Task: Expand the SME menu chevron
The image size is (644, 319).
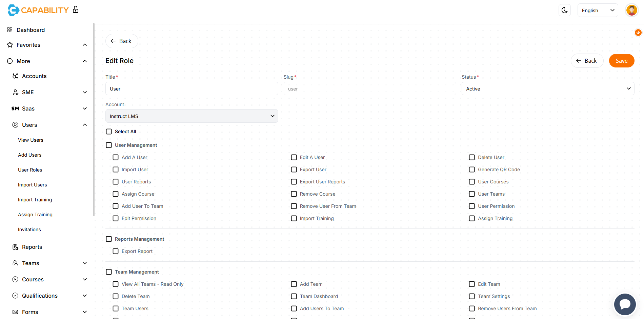Action: pos(85,92)
